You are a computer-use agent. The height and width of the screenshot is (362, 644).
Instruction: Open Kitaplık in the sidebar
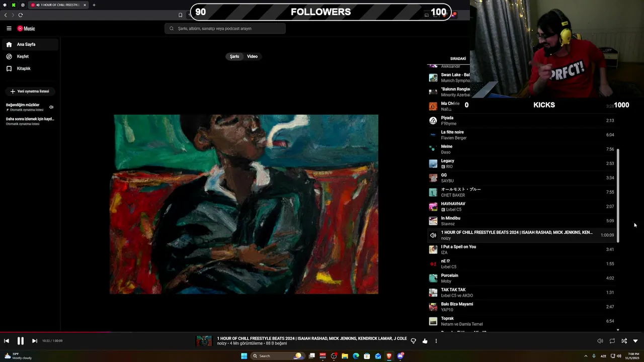30,68
